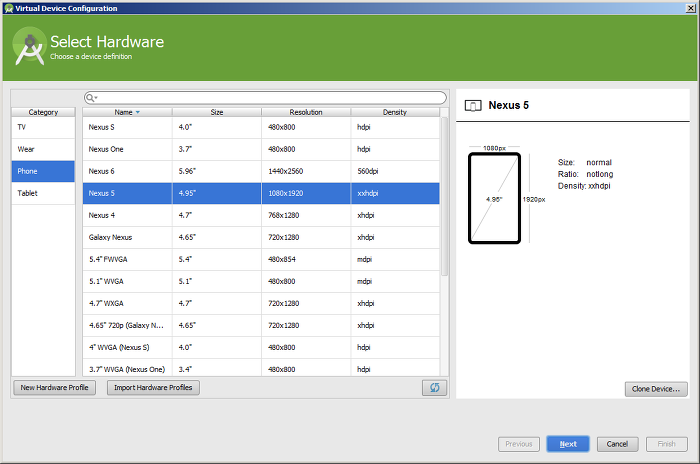
Task: Click the 'Size: normal' detail text
Action: tap(584, 163)
